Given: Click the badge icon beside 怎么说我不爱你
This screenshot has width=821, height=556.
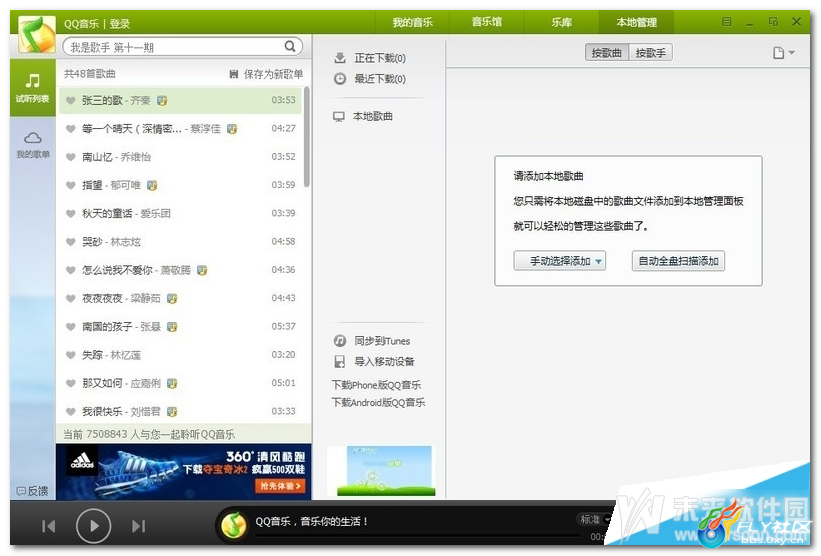Looking at the screenshot, I should coord(202,270).
